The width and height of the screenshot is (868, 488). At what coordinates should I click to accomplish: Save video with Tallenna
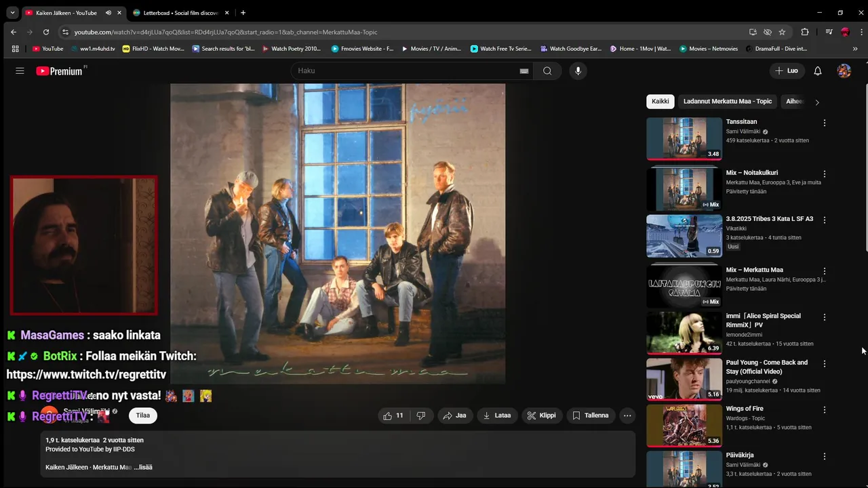point(591,415)
